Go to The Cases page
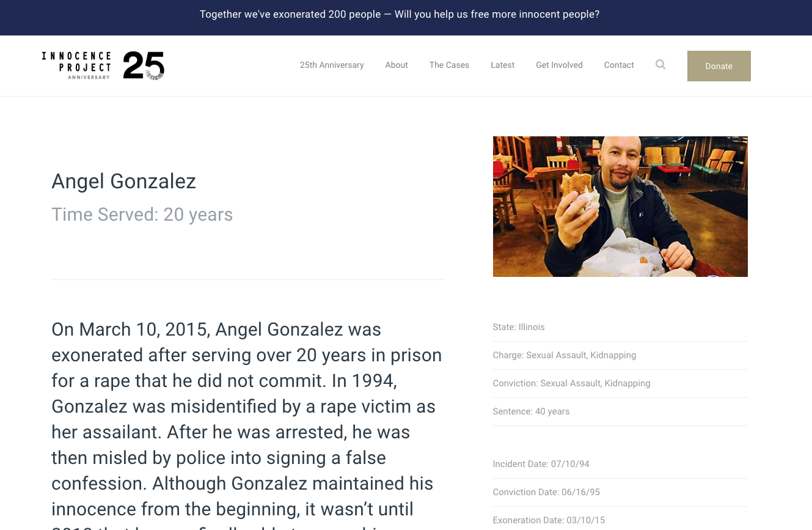 [449, 65]
